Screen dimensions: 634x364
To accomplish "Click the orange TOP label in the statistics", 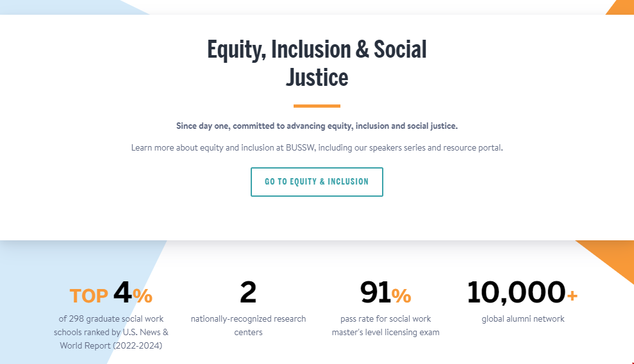I will pos(89,296).
